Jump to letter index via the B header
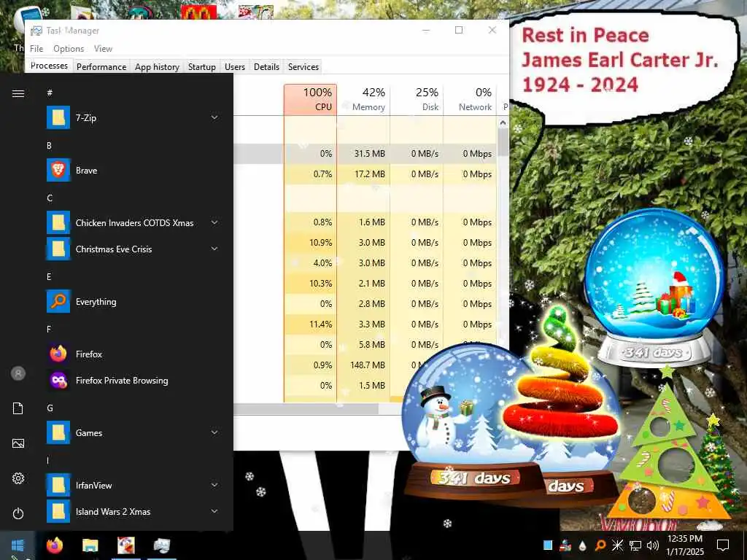The image size is (747, 560). point(49,146)
